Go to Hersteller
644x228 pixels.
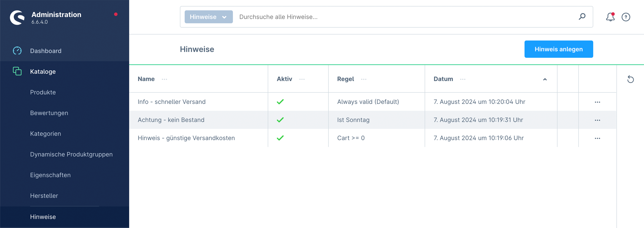coord(44,196)
